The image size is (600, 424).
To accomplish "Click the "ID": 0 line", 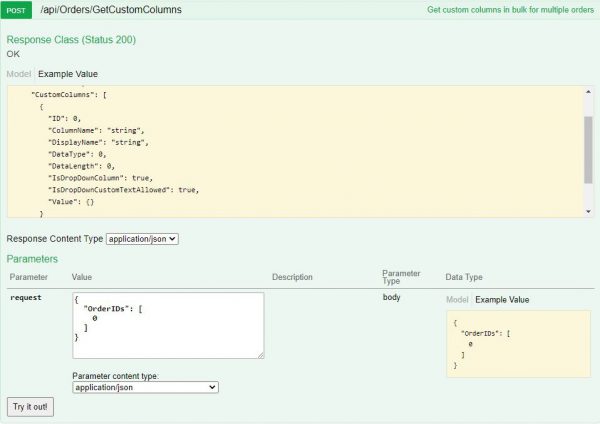I will [x=64, y=119].
